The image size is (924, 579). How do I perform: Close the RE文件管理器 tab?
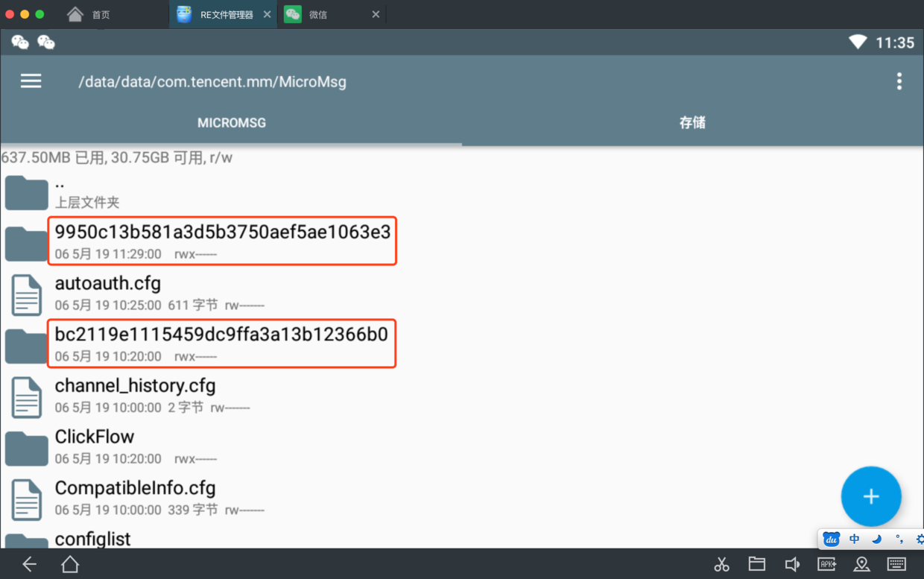coord(267,14)
